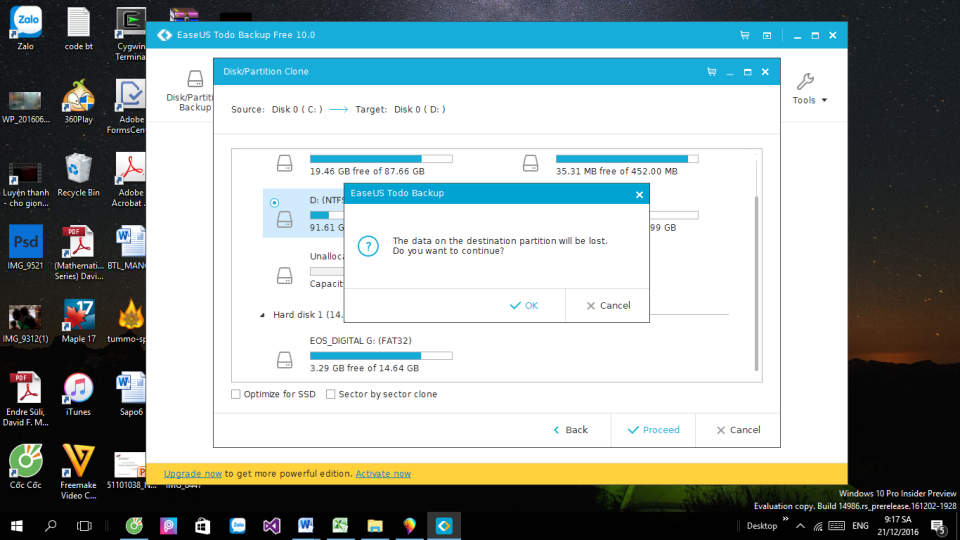Click the Activate now link
Screen dimensions: 960x540
pyautogui.click(x=383, y=474)
